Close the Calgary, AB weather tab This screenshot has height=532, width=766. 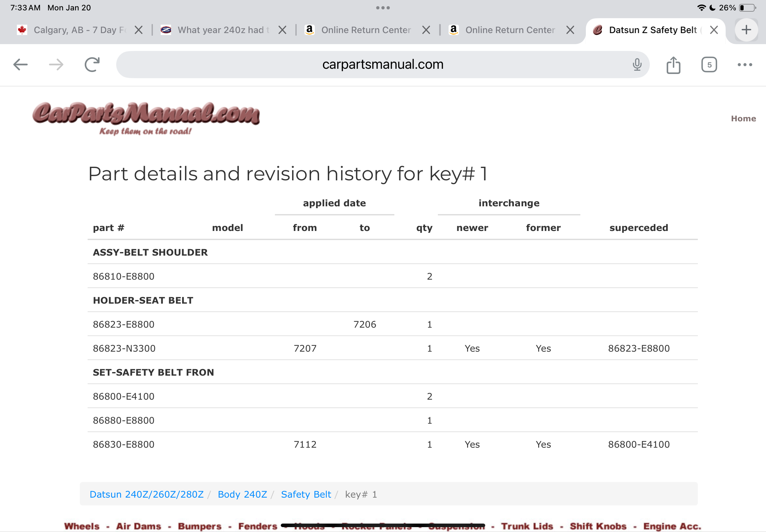(139, 30)
